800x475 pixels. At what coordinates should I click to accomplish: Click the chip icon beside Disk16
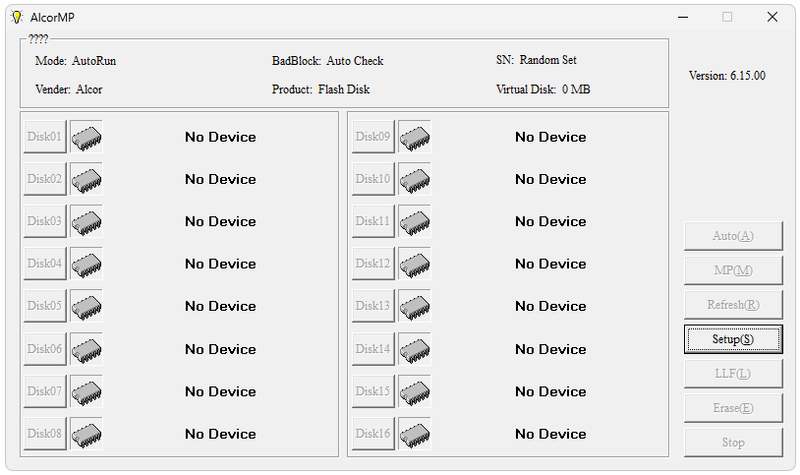(x=414, y=434)
